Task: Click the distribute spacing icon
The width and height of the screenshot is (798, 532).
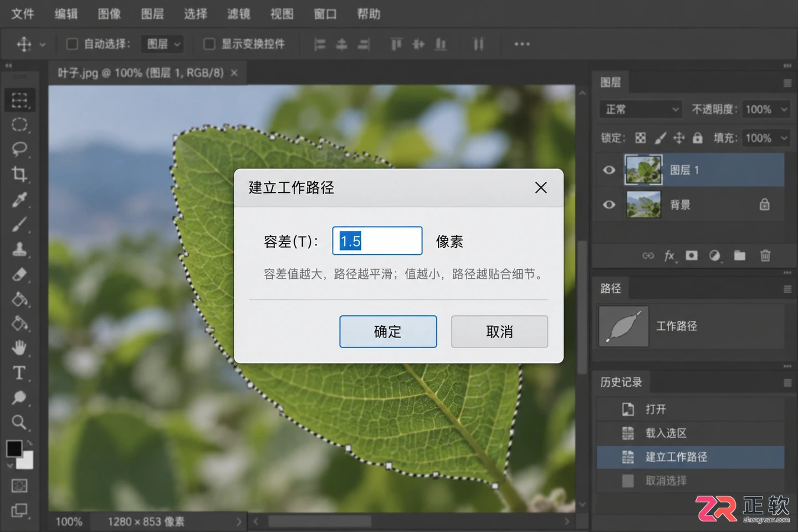Action: coord(479,44)
